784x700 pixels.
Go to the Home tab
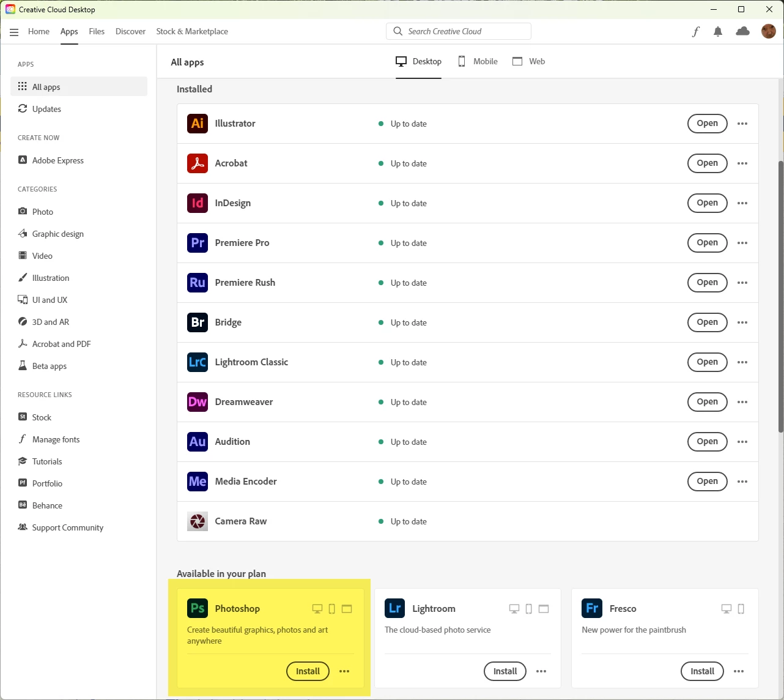coord(39,31)
